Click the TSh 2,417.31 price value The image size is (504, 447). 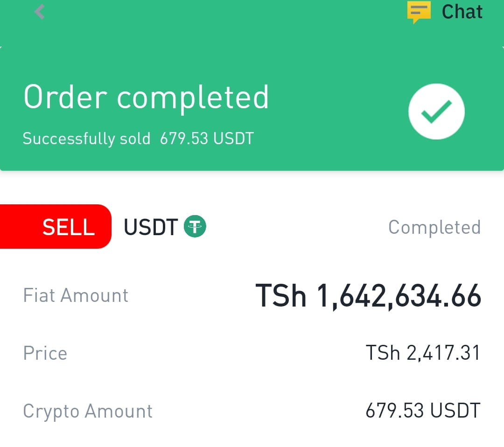(x=422, y=353)
